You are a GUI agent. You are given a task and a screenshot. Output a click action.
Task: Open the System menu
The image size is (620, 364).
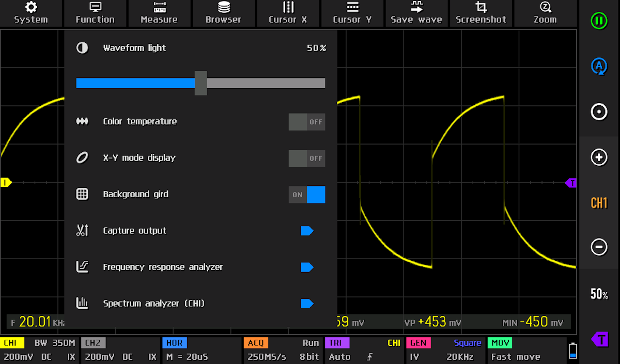point(31,13)
